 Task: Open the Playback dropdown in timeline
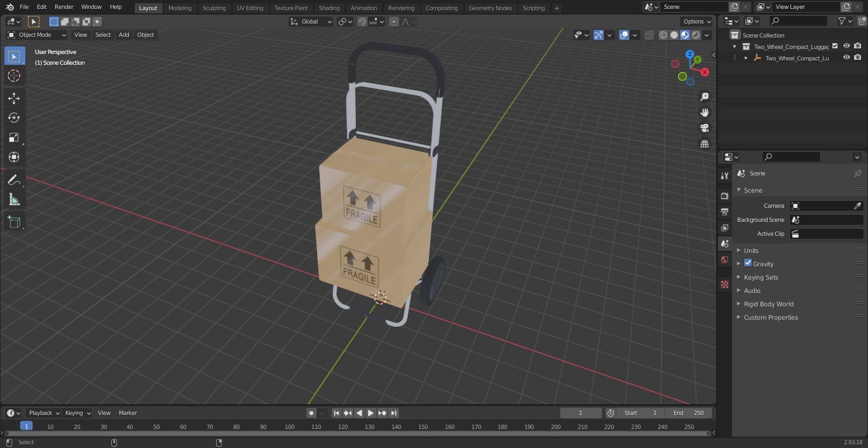pyautogui.click(x=43, y=413)
